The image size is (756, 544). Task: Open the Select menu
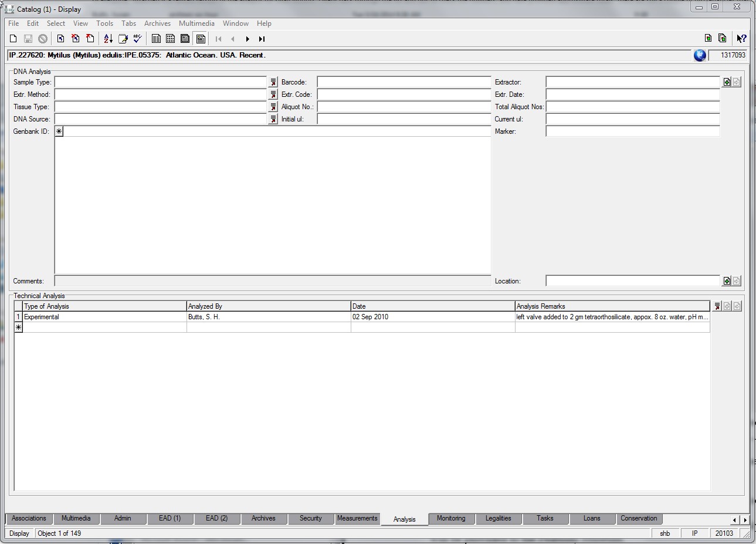point(56,23)
